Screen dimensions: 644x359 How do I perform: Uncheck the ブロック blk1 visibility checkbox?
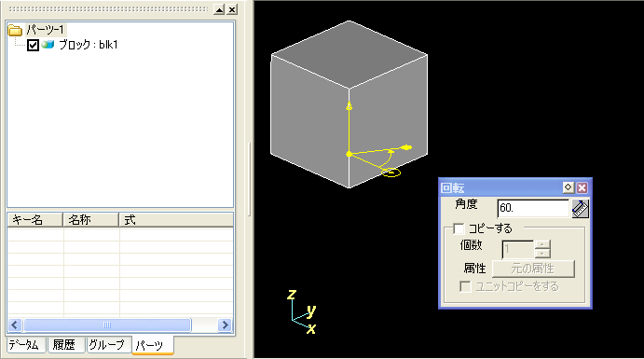(x=33, y=45)
